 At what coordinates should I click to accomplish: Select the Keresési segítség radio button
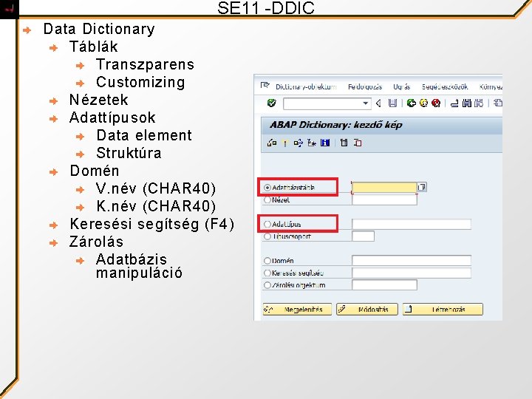click(267, 273)
